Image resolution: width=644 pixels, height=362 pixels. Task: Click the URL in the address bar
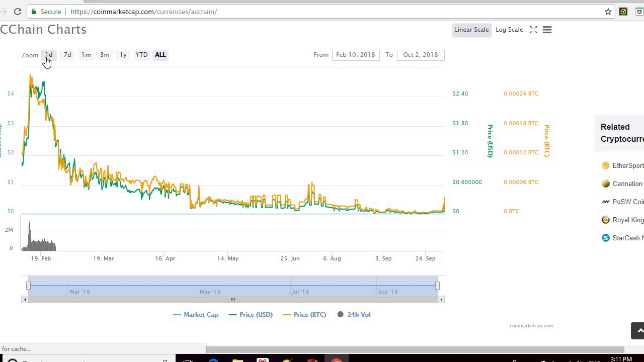click(x=144, y=12)
